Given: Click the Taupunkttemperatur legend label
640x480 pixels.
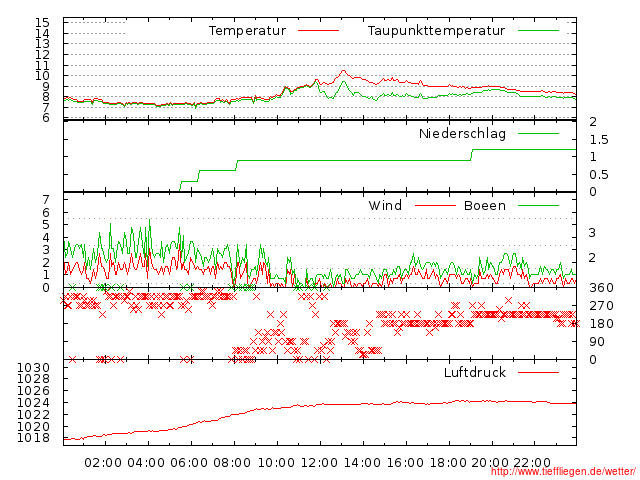Looking at the screenshot, I should pyautogui.click(x=436, y=31).
